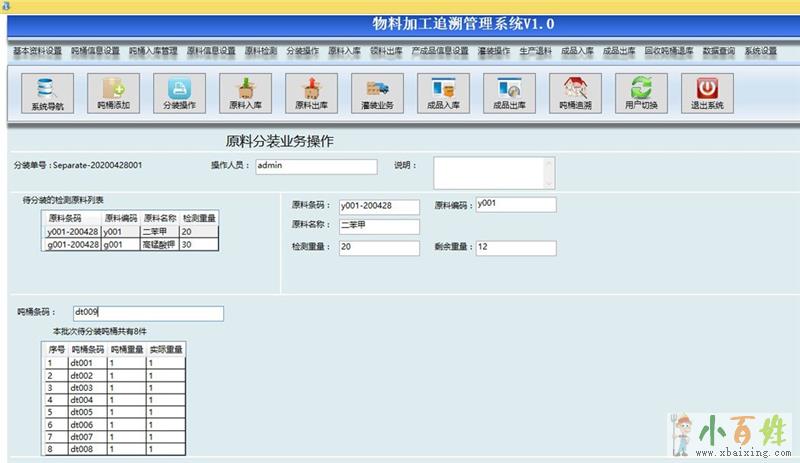800x463 pixels.
Task: Select the 分装操作 toolbar icon
Action: click(179, 92)
